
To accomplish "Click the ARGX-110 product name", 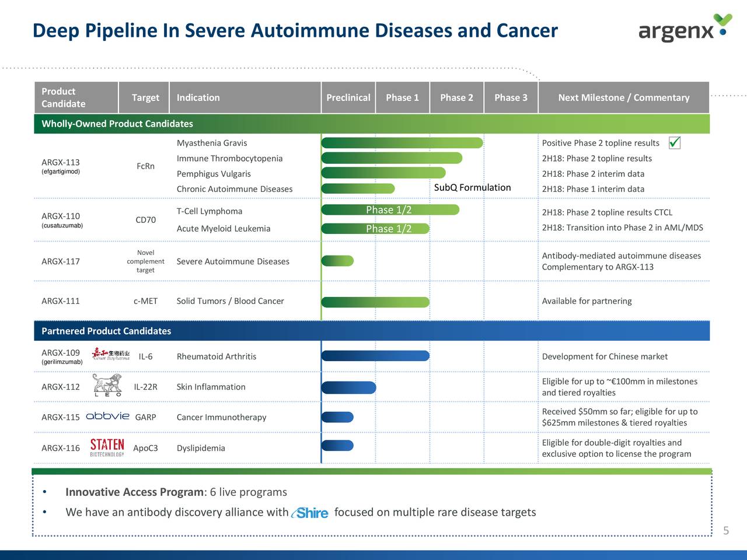I will 61,216.
